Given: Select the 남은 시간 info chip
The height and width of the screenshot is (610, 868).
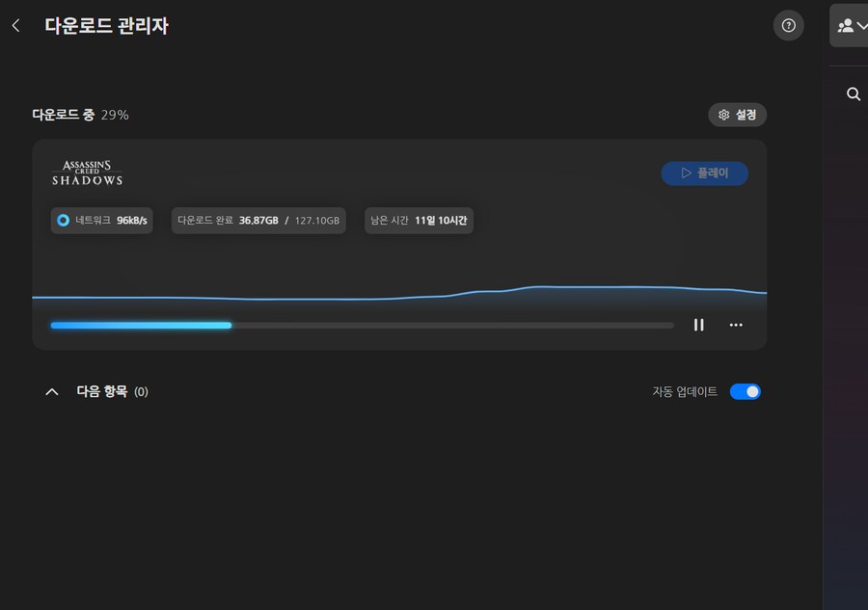Looking at the screenshot, I should (x=419, y=220).
